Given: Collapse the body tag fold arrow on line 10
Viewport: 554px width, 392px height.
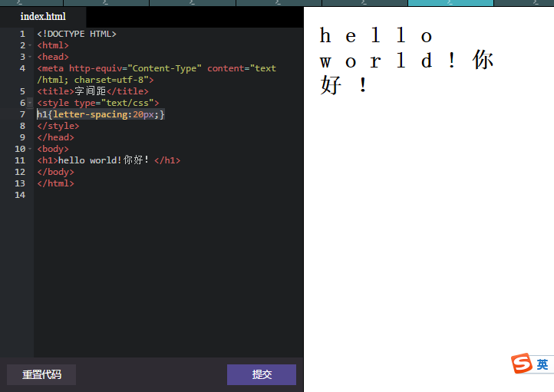Looking at the screenshot, I should (30, 149).
